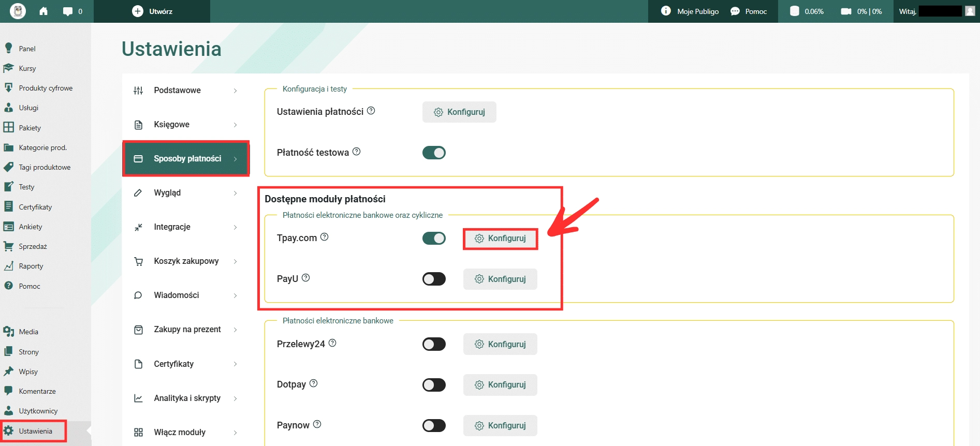The width and height of the screenshot is (980, 446).
Task: Click the Witaj user greeting
Action: (x=908, y=11)
